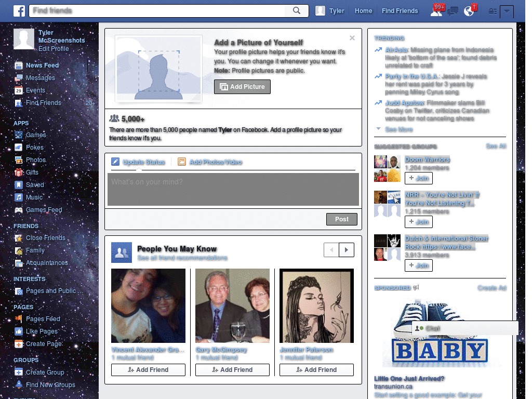The height and width of the screenshot is (399, 532).
Task: Open Party in the U.S.A. trending topic
Action: point(412,76)
